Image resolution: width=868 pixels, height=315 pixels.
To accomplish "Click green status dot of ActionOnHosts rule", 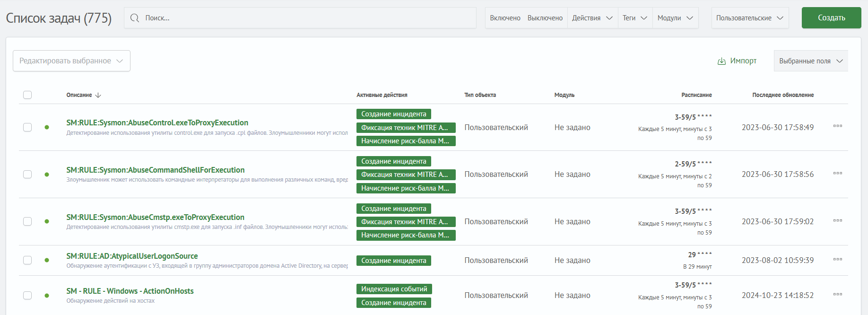I will tap(47, 296).
